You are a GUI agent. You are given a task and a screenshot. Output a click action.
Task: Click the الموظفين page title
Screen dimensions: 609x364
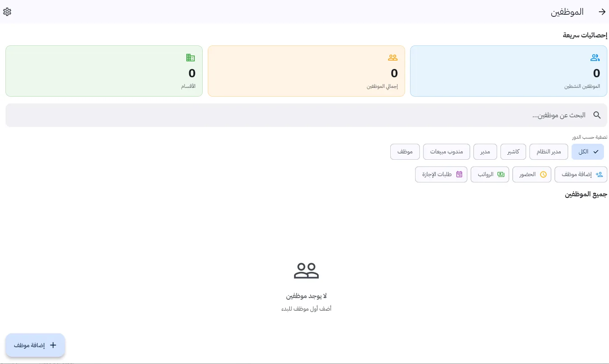coord(567,12)
